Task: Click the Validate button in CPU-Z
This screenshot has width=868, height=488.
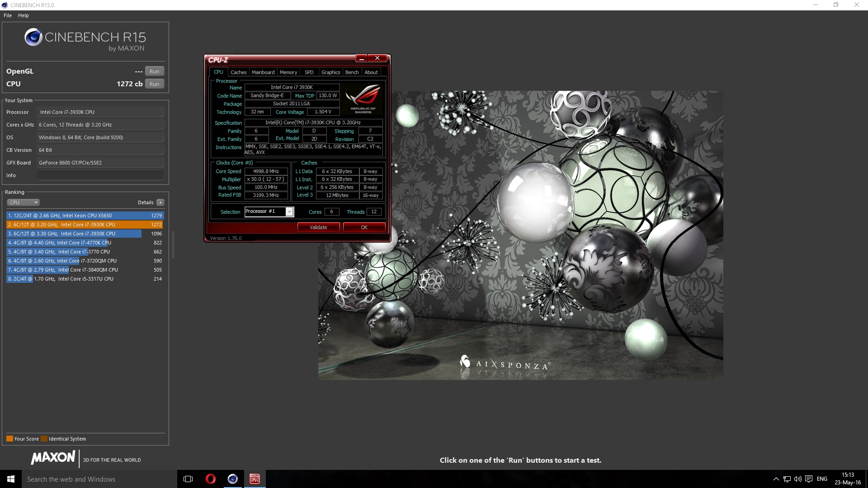Action: point(318,227)
